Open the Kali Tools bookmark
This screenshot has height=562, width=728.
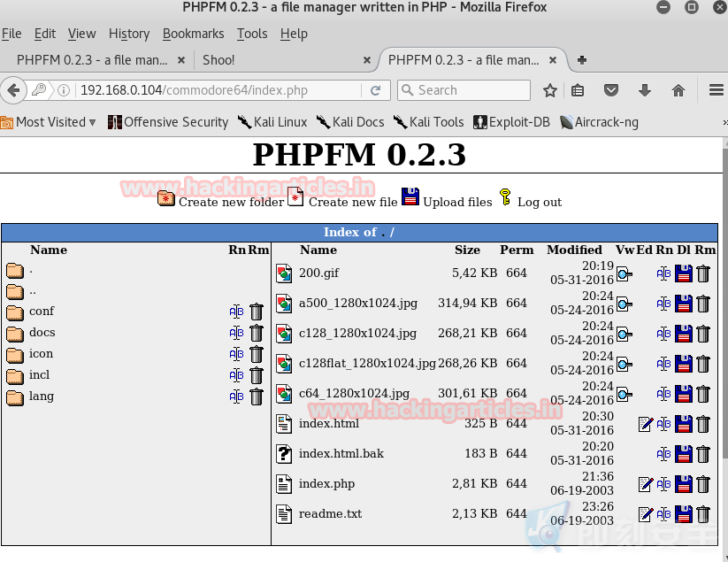click(x=429, y=122)
